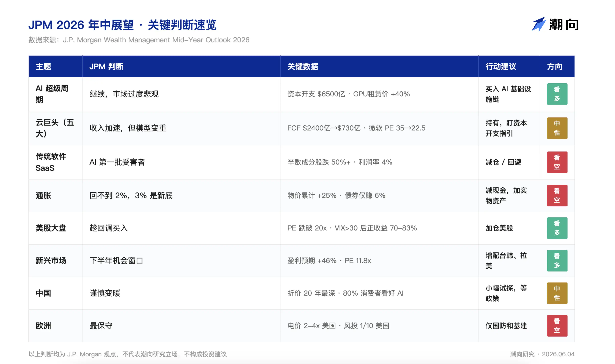Click the judgment 趁回调买入

point(108,228)
